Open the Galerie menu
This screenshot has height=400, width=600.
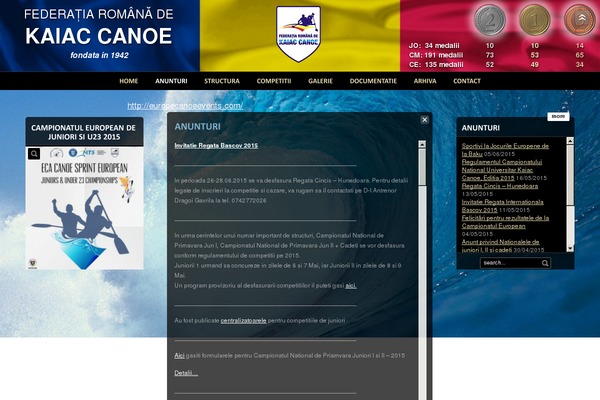320,81
